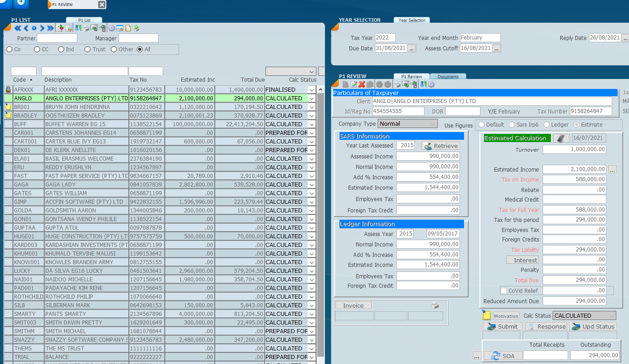The width and height of the screenshot is (629, 364).
Task: Click the printer icon in the Invoice panel
Action: coord(435,305)
